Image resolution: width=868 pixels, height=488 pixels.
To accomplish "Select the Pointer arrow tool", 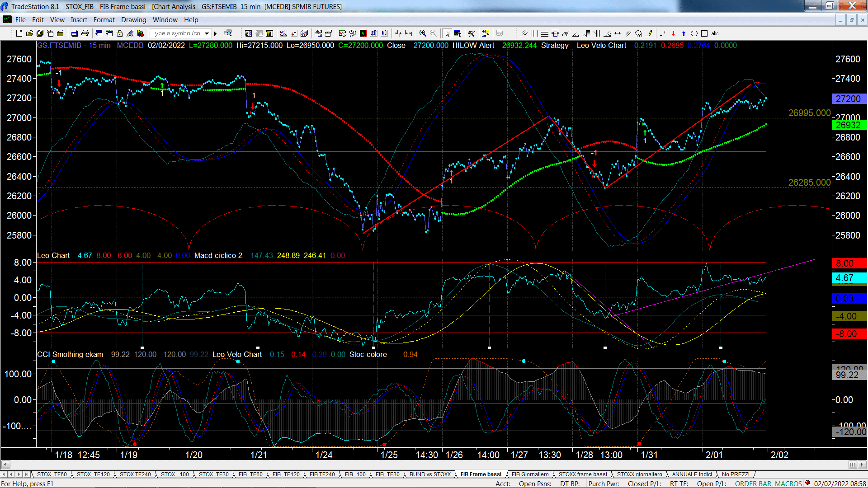I will (447, 33).
